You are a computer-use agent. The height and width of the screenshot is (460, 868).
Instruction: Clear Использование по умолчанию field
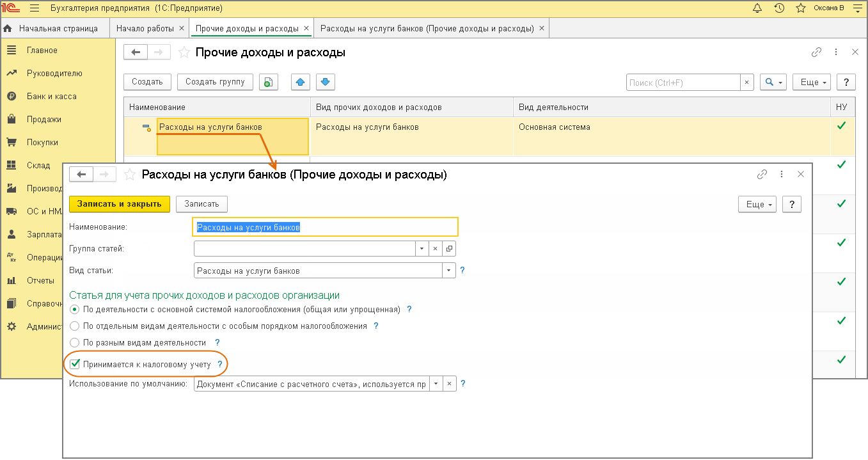coord(449,385)
